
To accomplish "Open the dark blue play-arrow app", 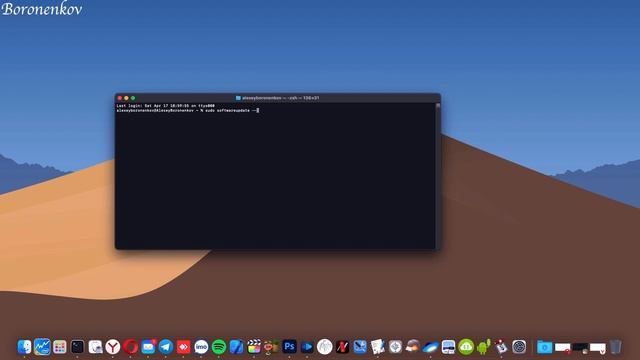I will [307, 347].
